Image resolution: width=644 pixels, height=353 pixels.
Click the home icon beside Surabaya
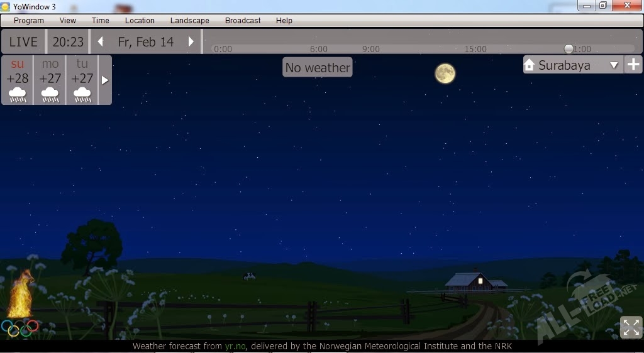pos(529,65)
